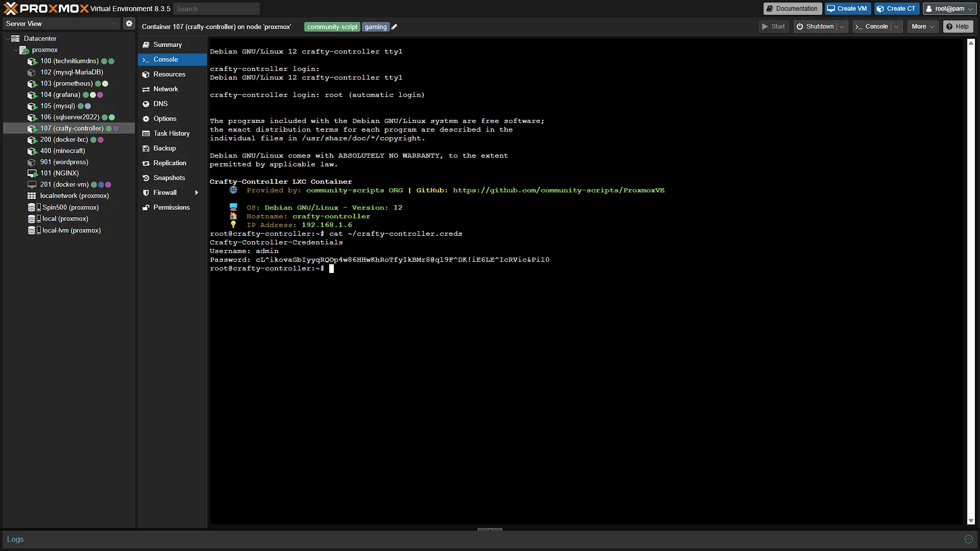Select the proxmox node

point(44,50)
